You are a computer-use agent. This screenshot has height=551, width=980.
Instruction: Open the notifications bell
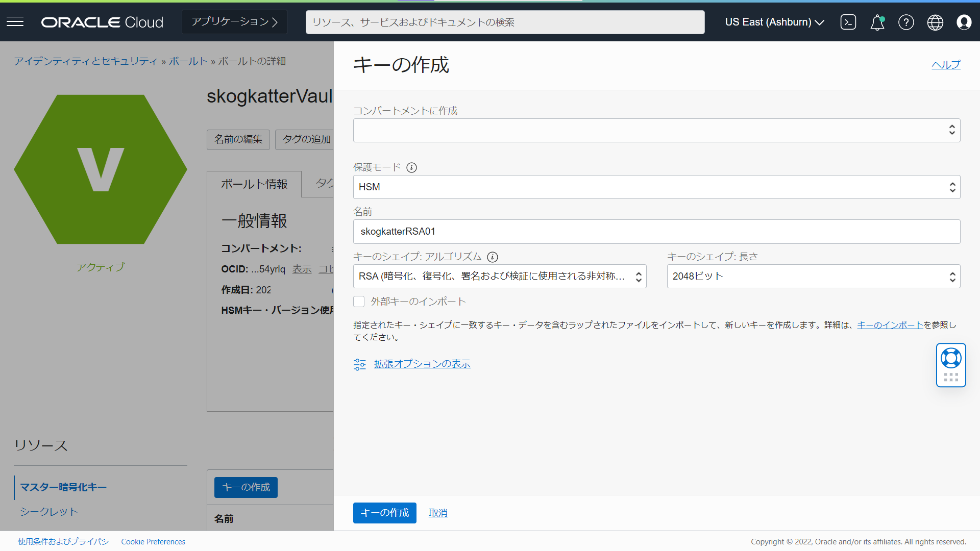877,22
